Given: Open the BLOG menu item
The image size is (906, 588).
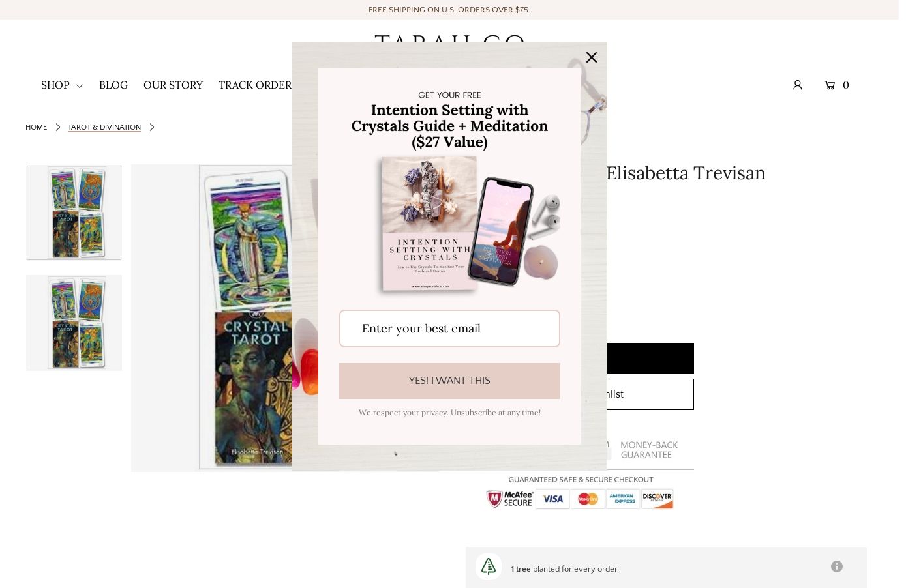Looking at the screenshot, I should coord(113,85).
